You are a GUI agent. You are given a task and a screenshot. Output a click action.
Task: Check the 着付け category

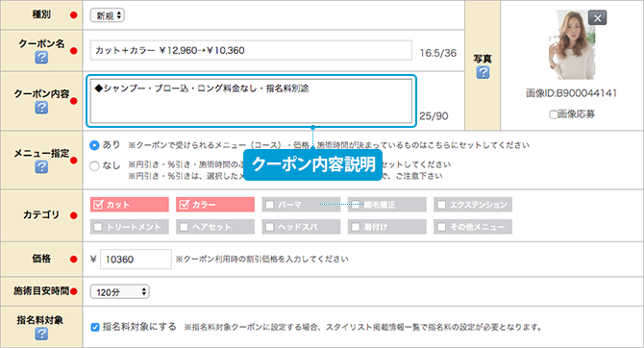[x=387, y=227]
